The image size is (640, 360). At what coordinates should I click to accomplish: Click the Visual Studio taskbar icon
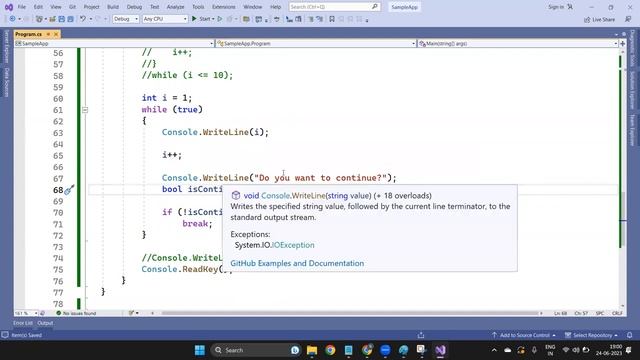coord(440,350)
